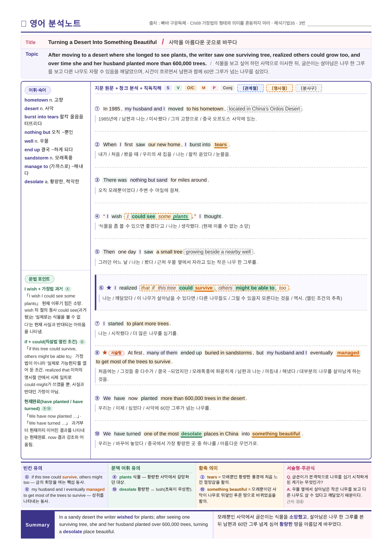The width and height of the screenshot is (392, 555).
Task: Click the Title label
Action: point(31,42)
